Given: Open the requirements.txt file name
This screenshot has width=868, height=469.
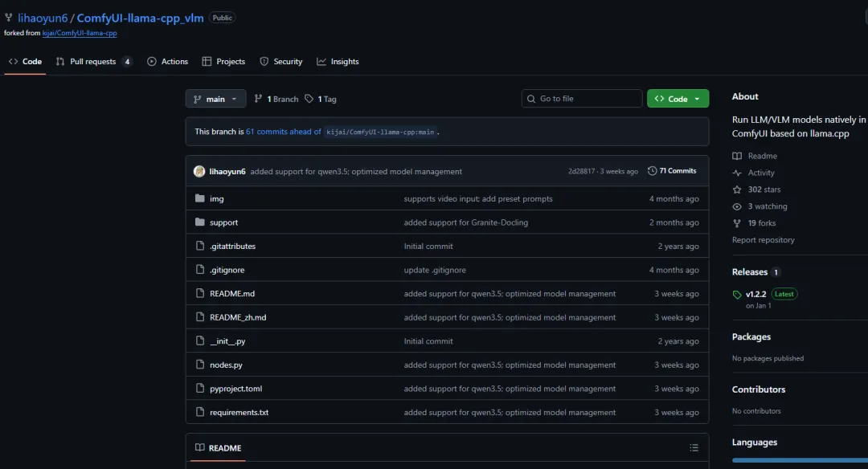Looking at the screenshot, I should coord(240,413).
